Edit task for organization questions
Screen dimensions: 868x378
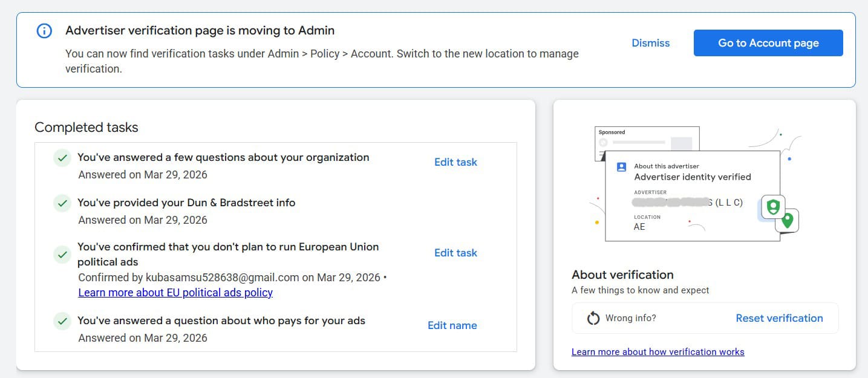tap(455, 162)
